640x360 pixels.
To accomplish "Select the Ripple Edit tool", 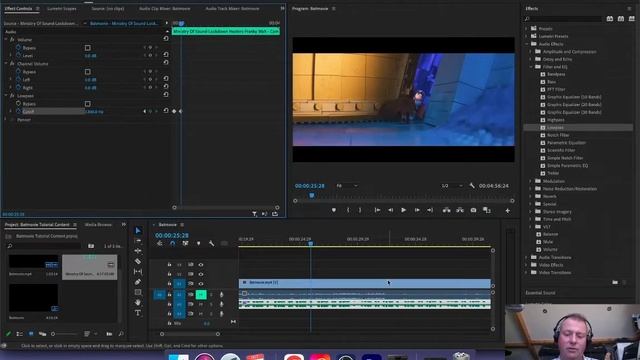I will (138, 251).
